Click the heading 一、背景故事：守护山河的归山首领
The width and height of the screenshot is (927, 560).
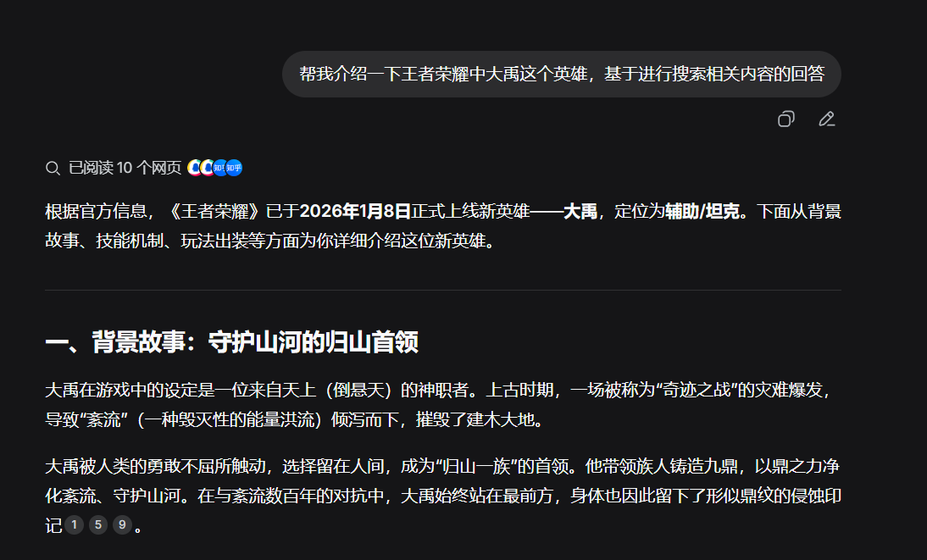232,342
